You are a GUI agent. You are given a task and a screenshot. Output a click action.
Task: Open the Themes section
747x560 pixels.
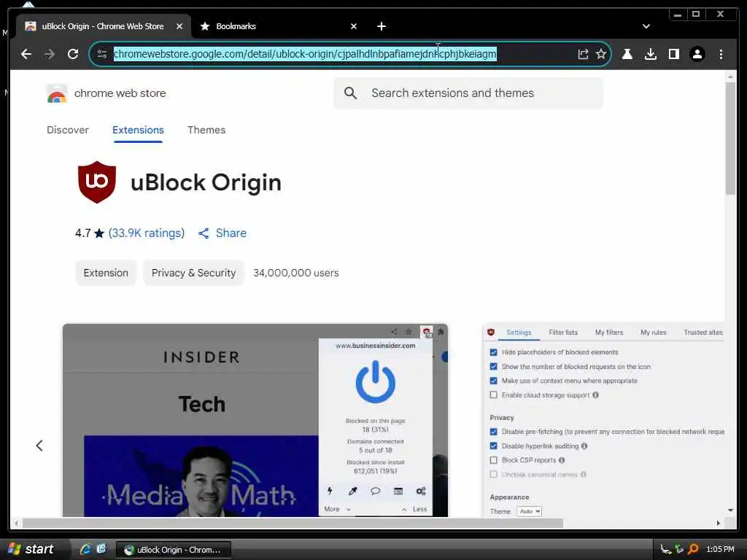point(206,130)
